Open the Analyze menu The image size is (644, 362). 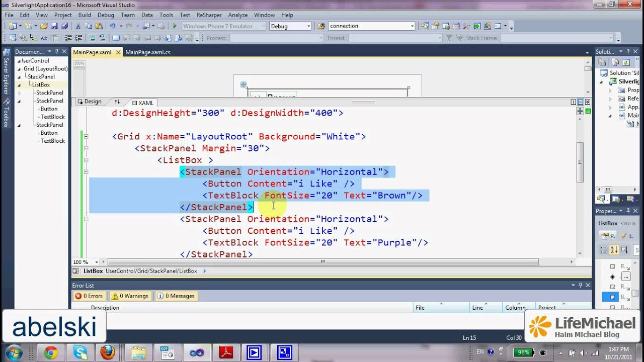coord(237,15)
